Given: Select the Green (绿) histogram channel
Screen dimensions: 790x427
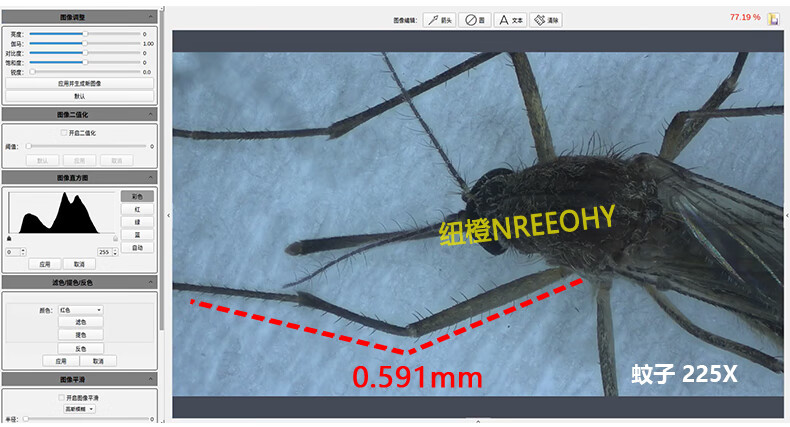Looking at the screenshot, I should (x=137, y=222).
